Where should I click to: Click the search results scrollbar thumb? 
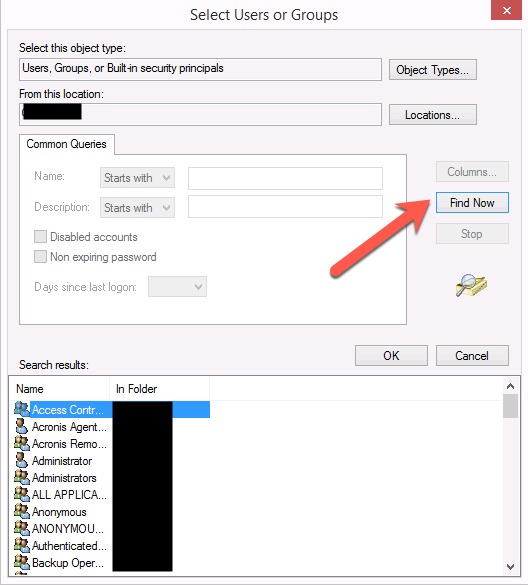coord(510,406)
